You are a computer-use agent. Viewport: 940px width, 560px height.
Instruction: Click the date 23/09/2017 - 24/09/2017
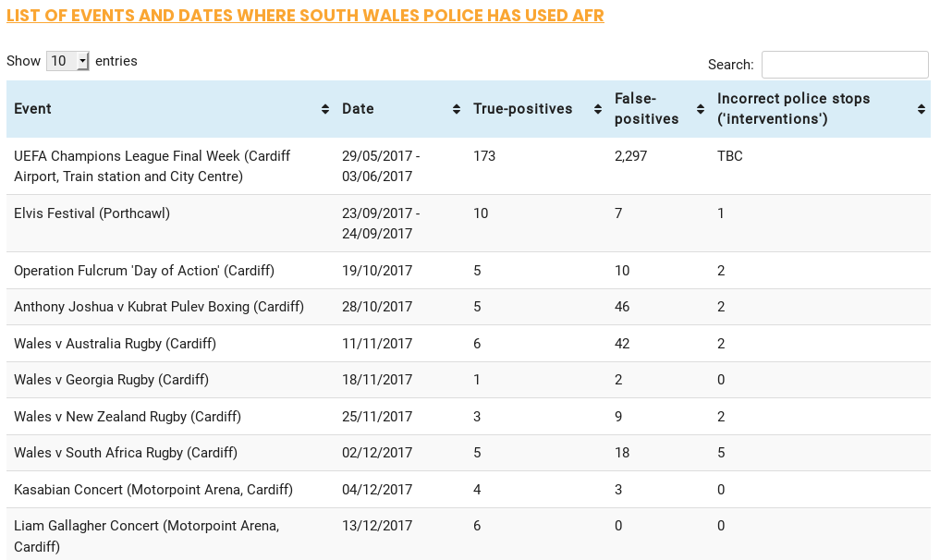click(381, 223)
